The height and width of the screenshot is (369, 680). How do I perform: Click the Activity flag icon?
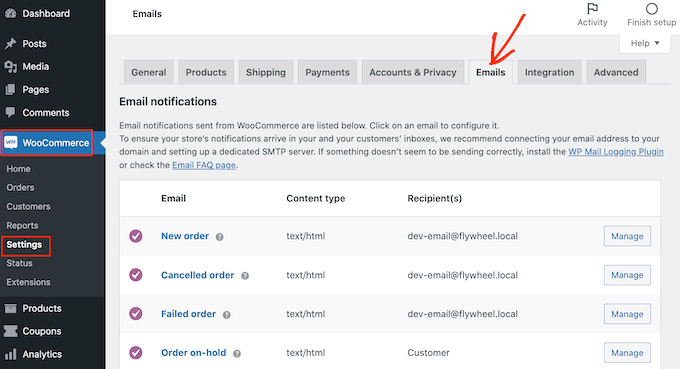(592, 9)
